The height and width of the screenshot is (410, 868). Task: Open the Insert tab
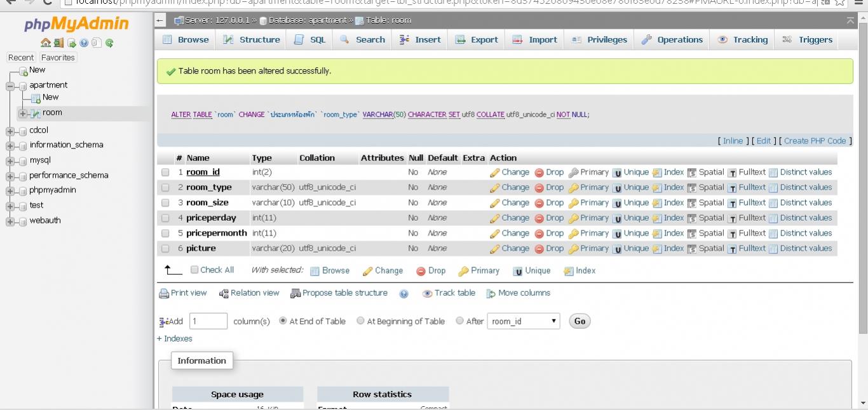[x=420, y=39]
